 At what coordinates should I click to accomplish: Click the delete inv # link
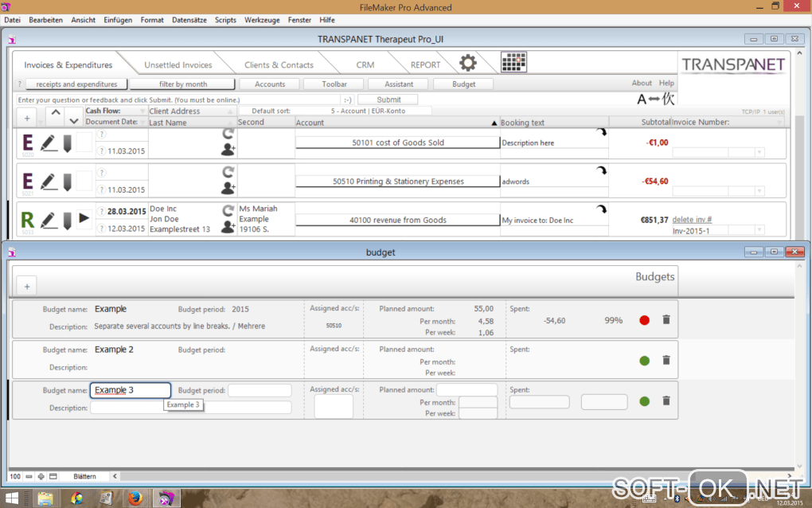coord(692,220)
